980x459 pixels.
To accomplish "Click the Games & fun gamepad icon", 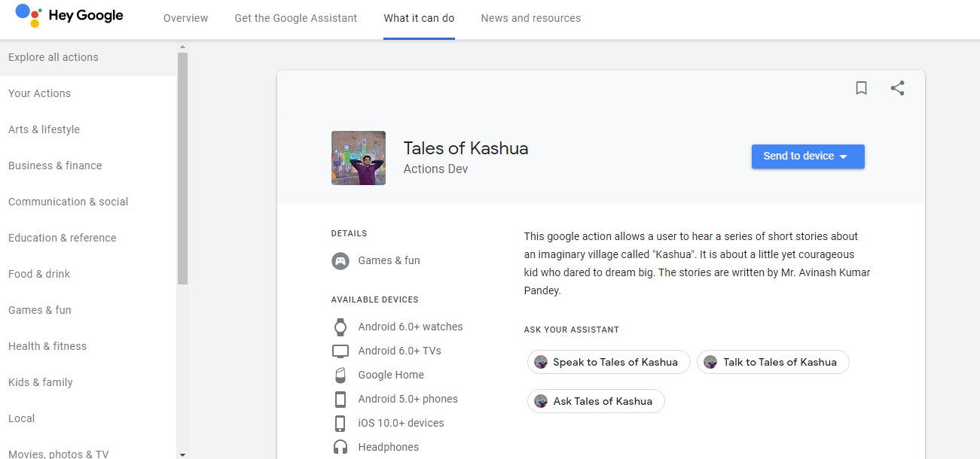I will tap(340, 261).
